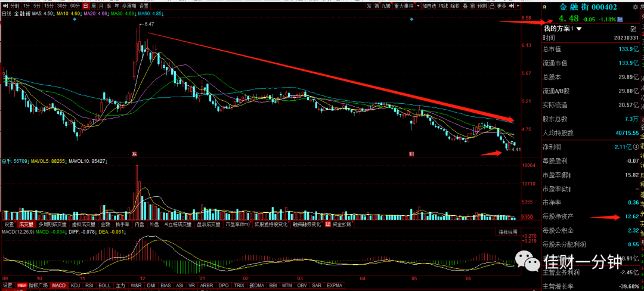
Task: Click the settings gear beside stock name
Action: [x=636, y=7]
